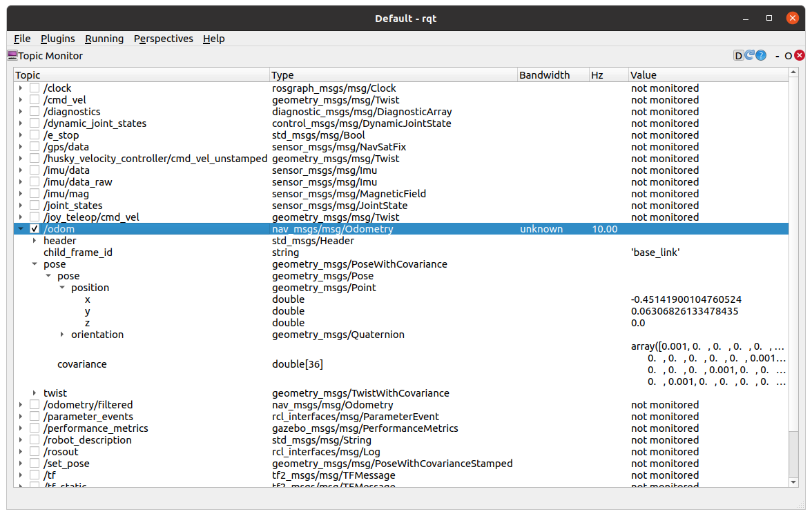Image resolution: width=812 pixels, height=516 pixels.
Task: Close the Topic Monitor plugin with red X
Action: click(800, 55)
